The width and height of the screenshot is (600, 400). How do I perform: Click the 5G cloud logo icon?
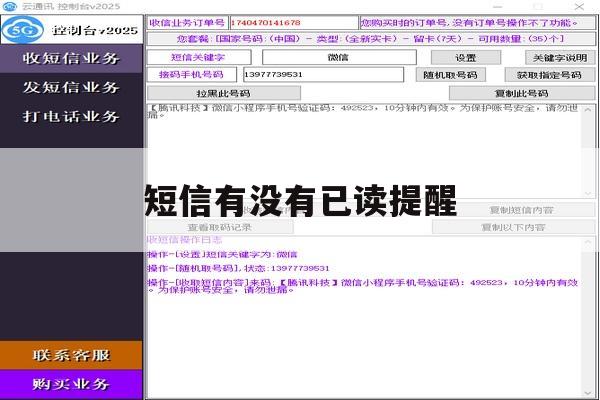[23, 30]
